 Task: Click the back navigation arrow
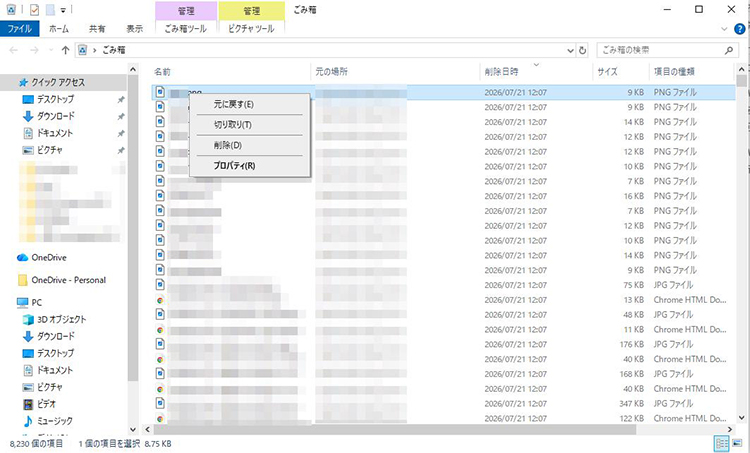13,50
